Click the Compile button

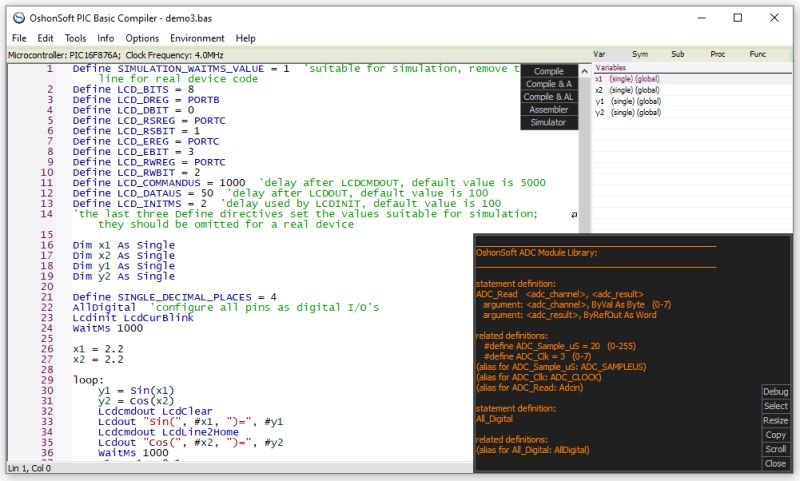tap(549, 71)
